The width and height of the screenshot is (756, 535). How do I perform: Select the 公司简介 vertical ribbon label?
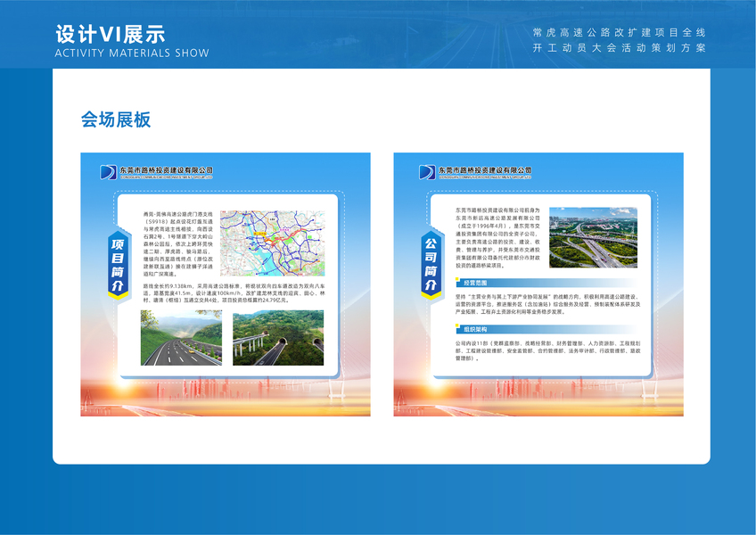click(x=431, y=264)
